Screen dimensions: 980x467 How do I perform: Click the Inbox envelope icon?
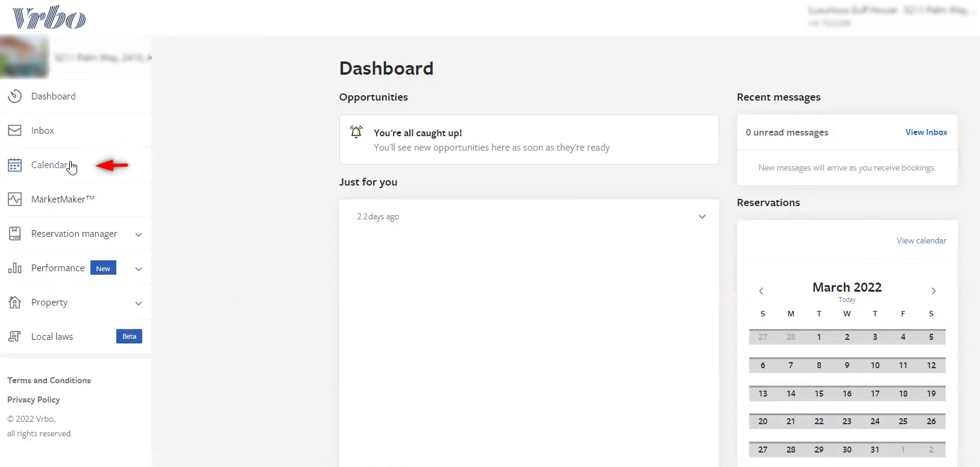(x=14, y=130)
